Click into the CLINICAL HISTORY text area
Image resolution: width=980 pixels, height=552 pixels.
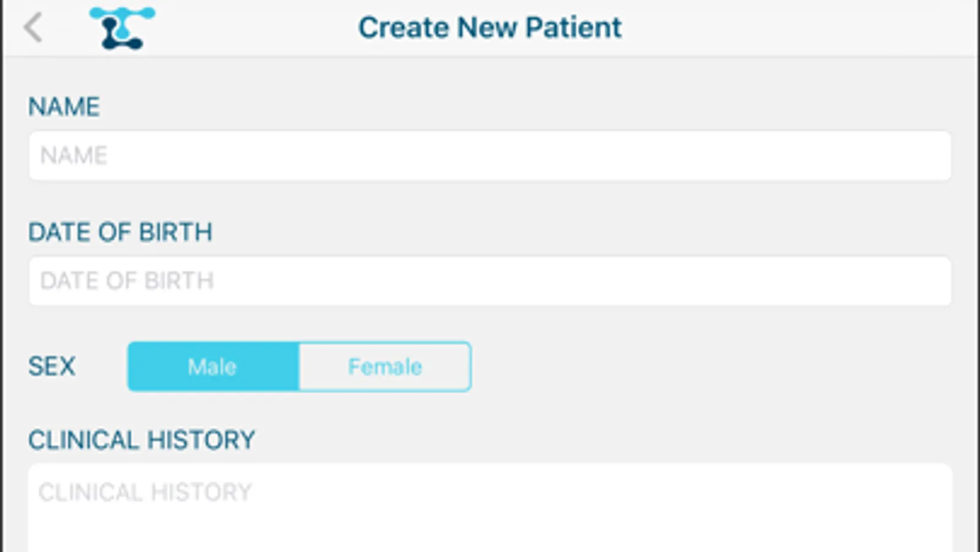490,508
